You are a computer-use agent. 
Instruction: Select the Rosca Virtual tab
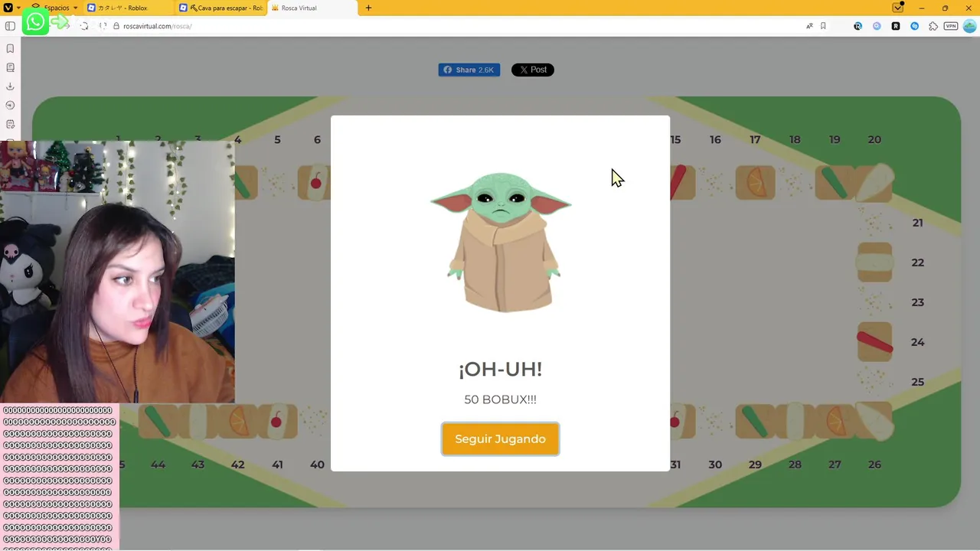[x=312, y=8]
